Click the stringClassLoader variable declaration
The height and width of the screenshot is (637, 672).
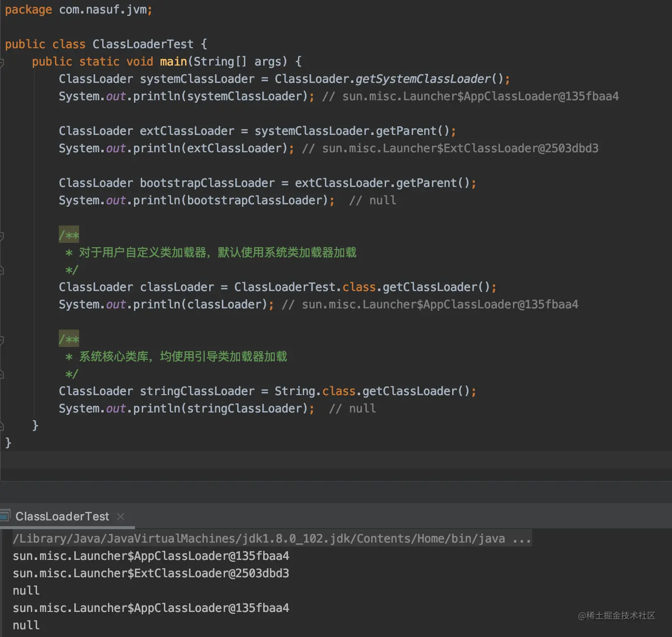click(197, 391)
